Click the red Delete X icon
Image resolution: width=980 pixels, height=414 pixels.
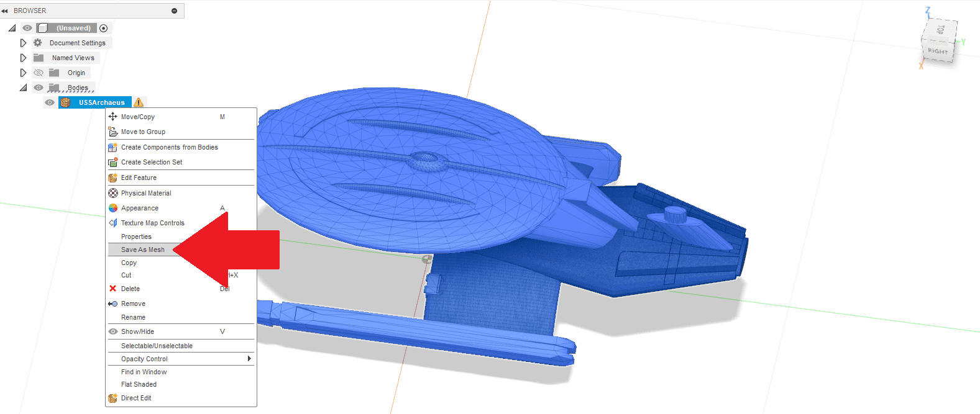click(x=112, y=289)
